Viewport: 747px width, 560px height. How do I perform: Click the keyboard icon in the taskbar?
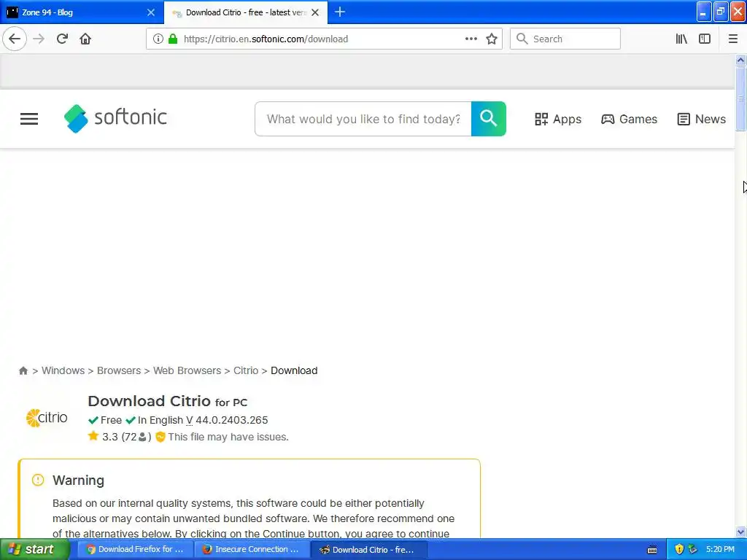click(652, 550)
